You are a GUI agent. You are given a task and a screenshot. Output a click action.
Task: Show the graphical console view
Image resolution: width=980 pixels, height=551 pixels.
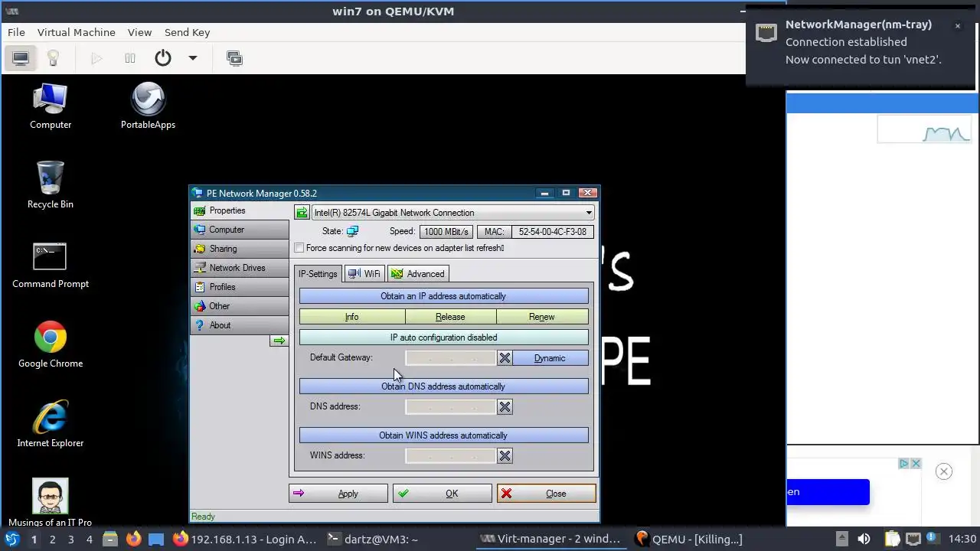pyautogui.click(x=21, y=58)
